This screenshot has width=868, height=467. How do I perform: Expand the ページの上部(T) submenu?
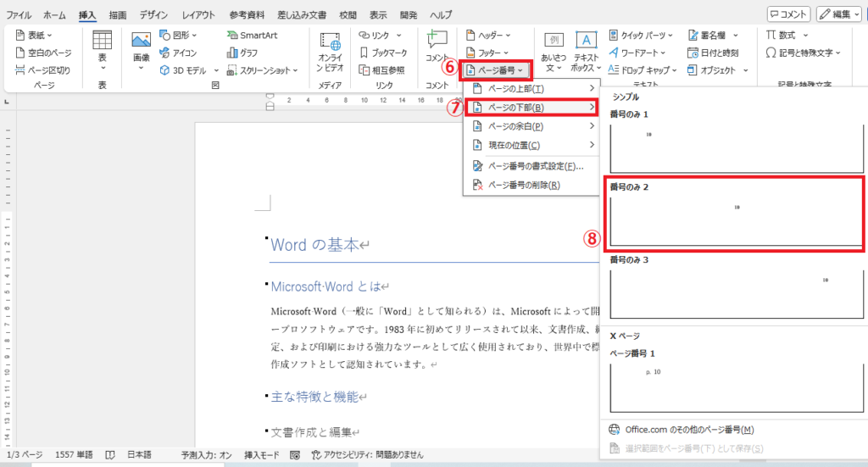click(x=531, y=88)
